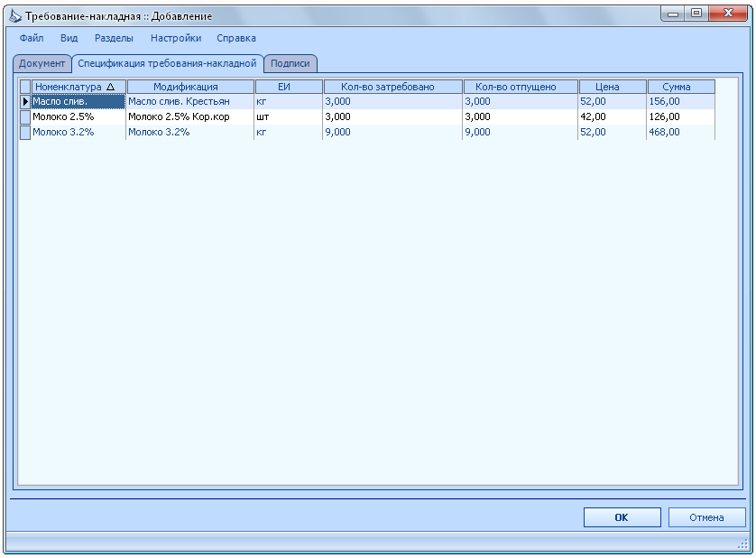
Task: Click the Сумма column header
Action: [x=681, y=87]
